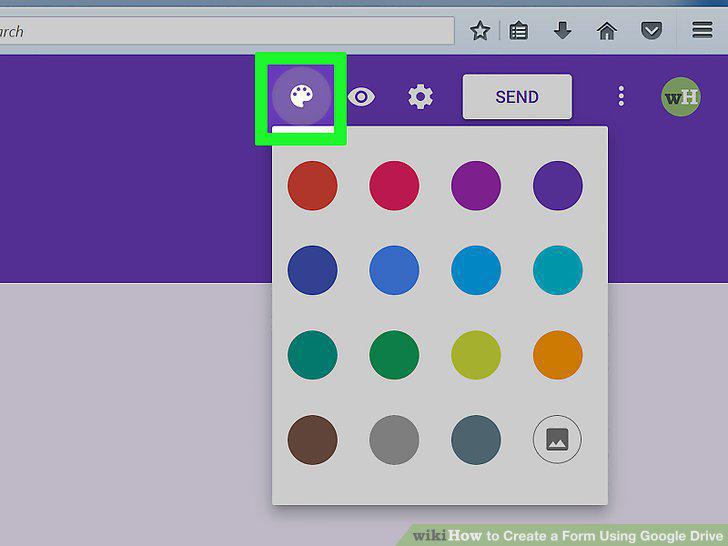Choose the cyan theme color

coord(558,270)
